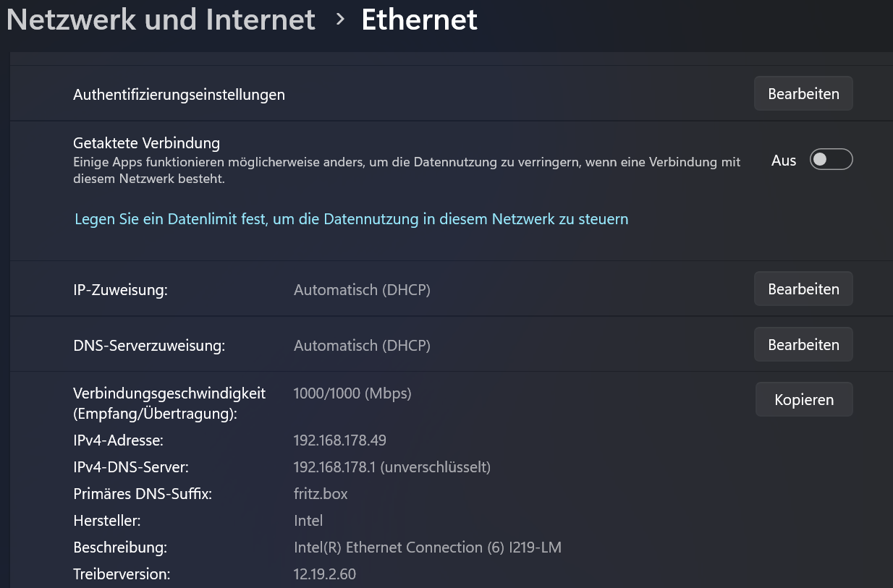The width and height of the screenshot is (893, 588).
Task: Click Bearbeiten next to DNS-Serverzuweisung
Action: coord(803,345)
